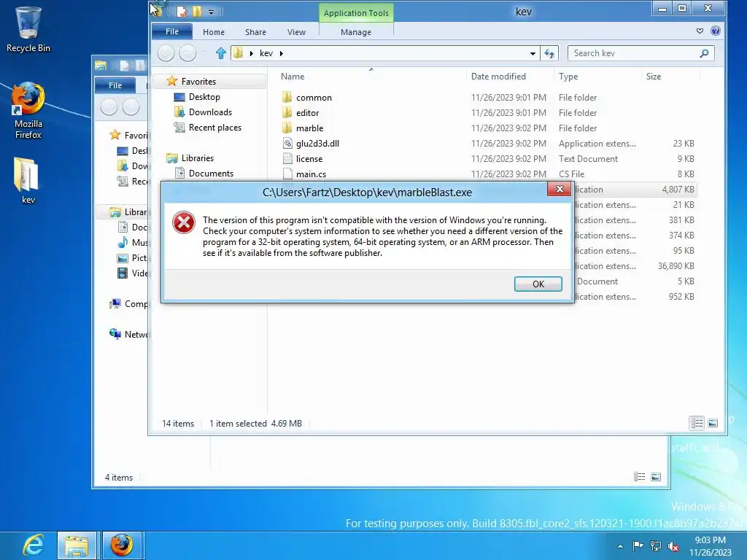Select Downloads under Favorites
Viewport: 747px width, 560px height.
click(x=210, y=112)
